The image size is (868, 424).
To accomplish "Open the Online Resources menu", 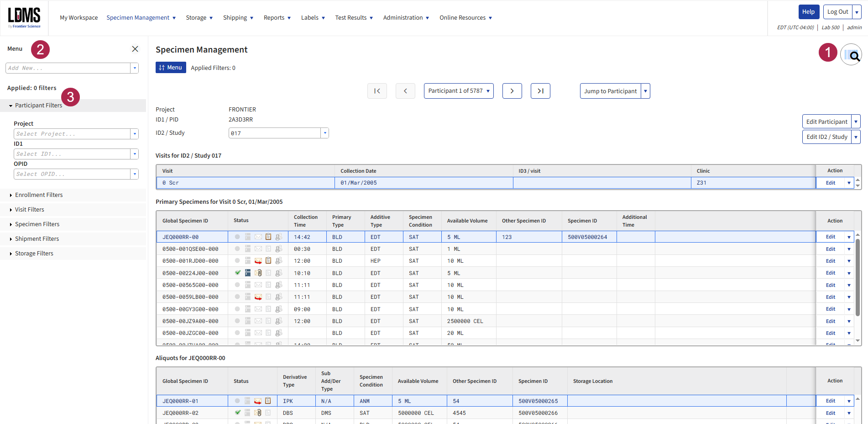I will [466, 18].
